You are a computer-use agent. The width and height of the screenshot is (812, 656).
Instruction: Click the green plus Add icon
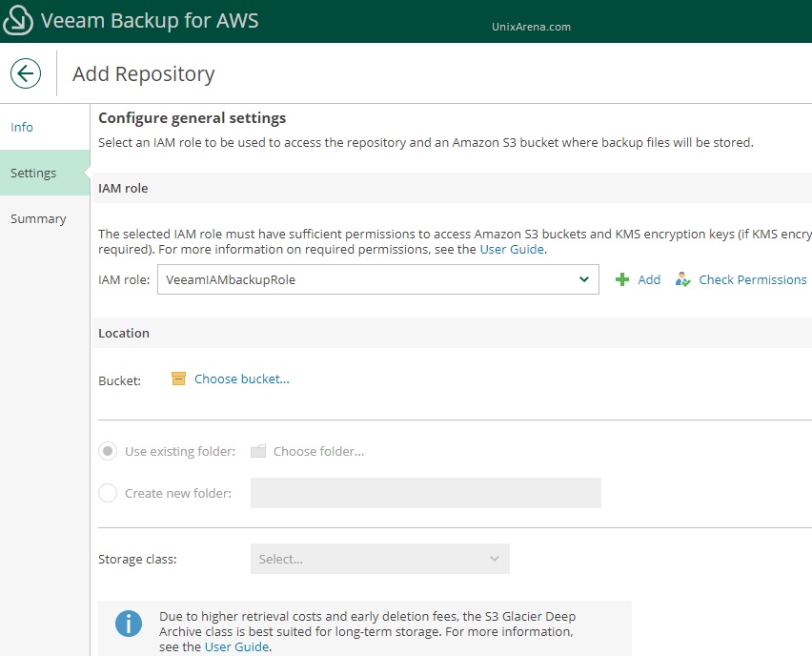click(622, 279)
